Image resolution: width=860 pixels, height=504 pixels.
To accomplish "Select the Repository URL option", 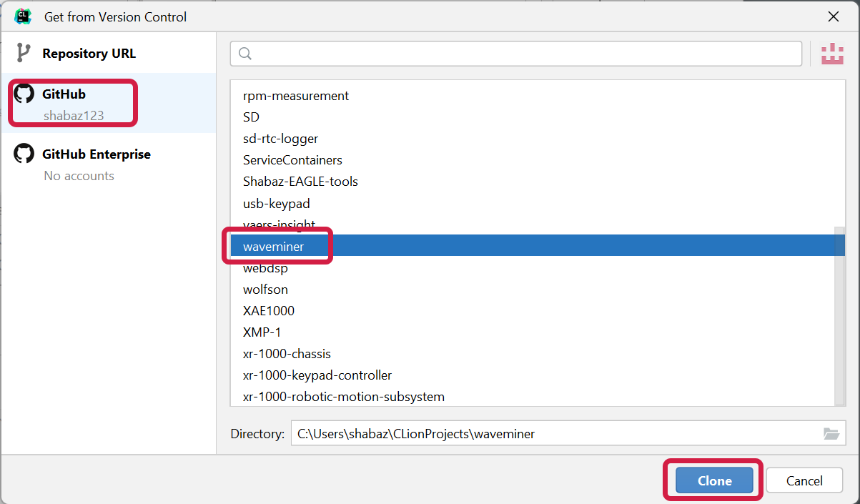I will tap(108, 54).
